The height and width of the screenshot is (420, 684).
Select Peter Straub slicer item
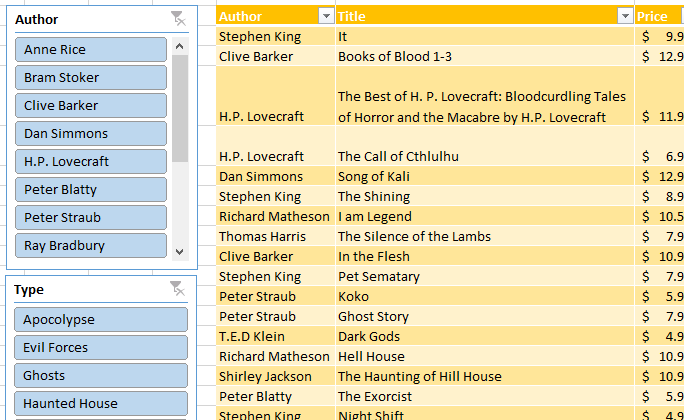click(x=91, y=218)
